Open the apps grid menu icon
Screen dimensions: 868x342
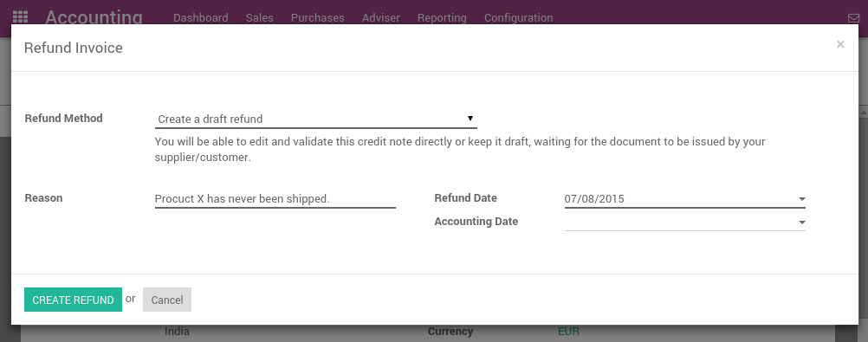click(x=20, y=17)
